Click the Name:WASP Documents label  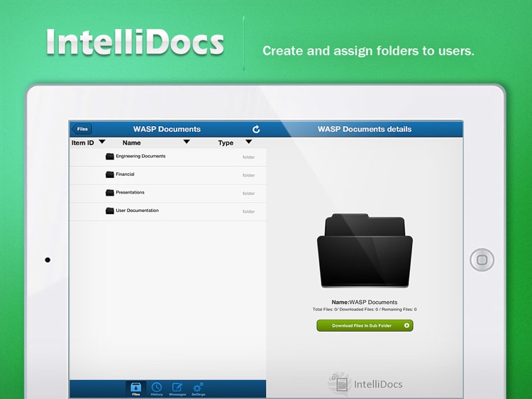pyautogui.click(x=365, y=302)
